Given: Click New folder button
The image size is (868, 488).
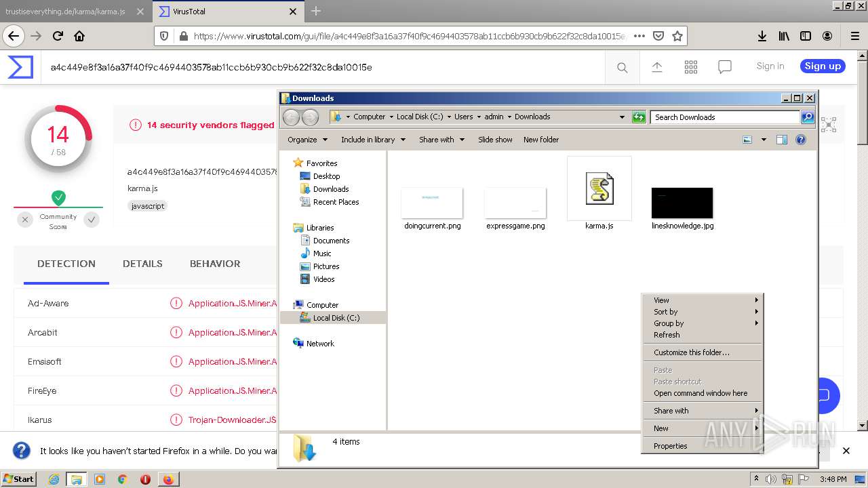Looking at the screenshot, I should [x=541, y=140].
